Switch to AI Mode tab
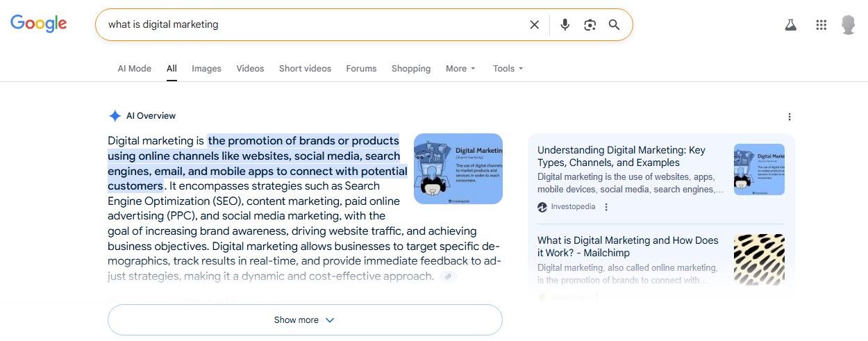This screenshot has height=341, width=868. [134, 69]
